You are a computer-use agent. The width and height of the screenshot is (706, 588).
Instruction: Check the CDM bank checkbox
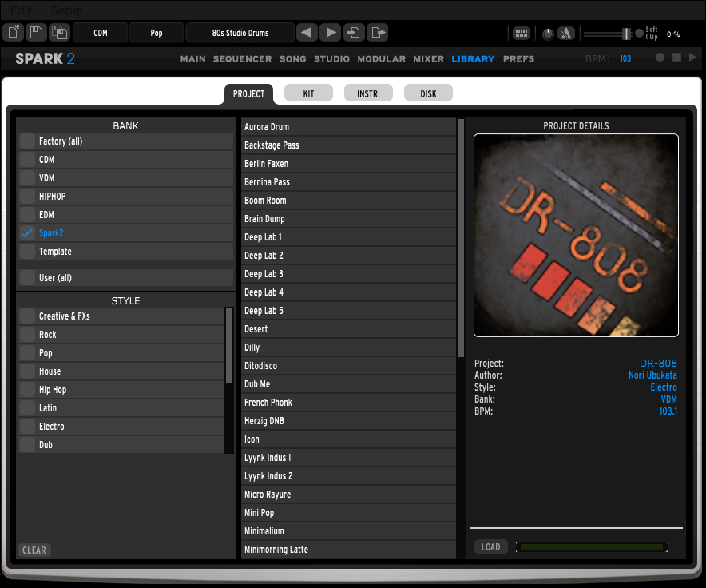click(27, 160)
